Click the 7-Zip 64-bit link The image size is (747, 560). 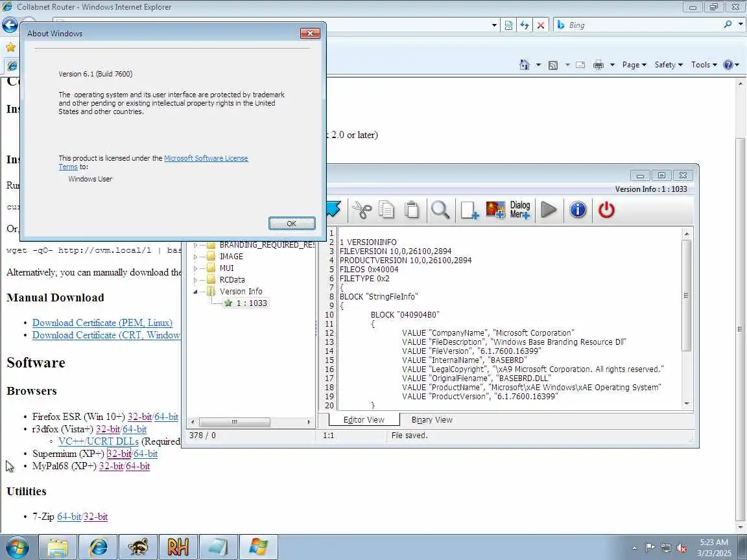coord(69,516)
